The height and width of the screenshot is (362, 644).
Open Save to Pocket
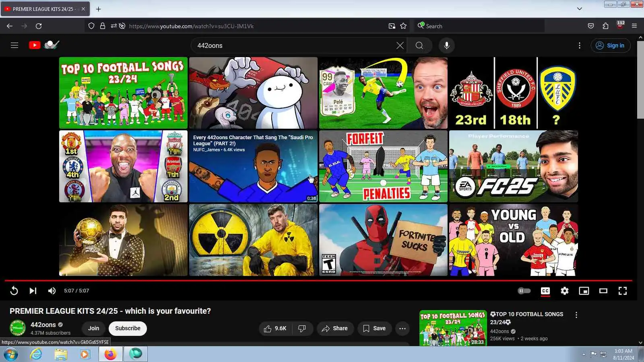591,26
